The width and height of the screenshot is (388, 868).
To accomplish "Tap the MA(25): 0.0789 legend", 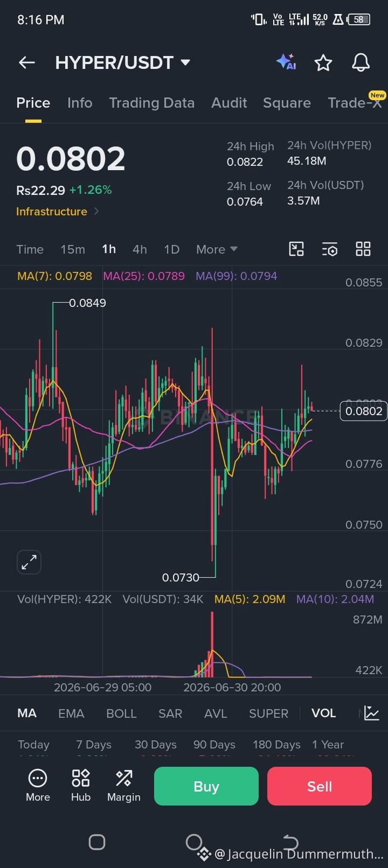I will [144, 276].
